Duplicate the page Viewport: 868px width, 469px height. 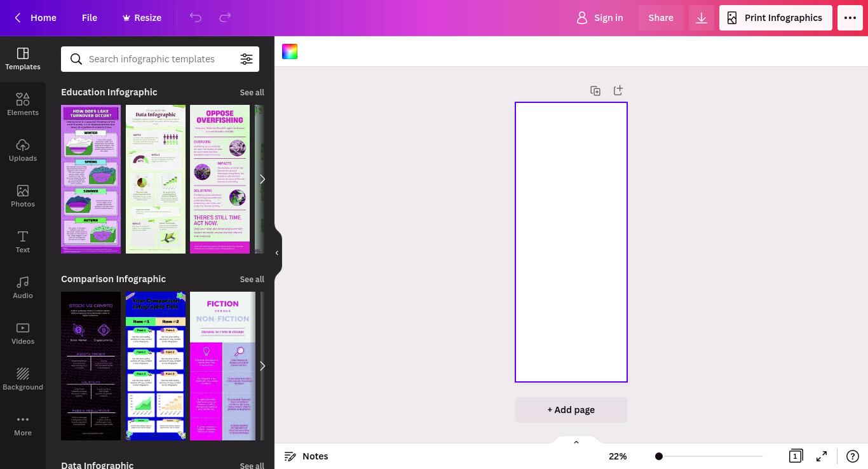click(595, 91)
